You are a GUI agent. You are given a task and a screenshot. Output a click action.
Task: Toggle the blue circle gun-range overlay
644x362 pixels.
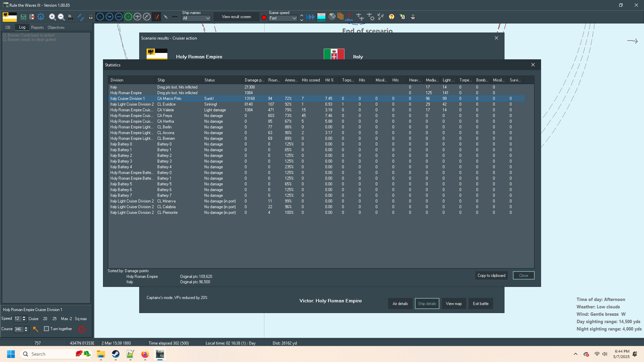109,17
